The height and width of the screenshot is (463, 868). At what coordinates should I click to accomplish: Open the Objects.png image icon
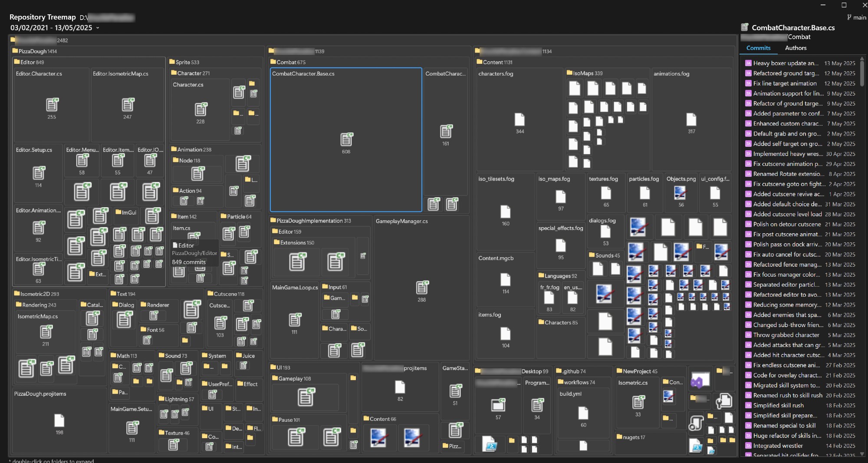point(681,192)
